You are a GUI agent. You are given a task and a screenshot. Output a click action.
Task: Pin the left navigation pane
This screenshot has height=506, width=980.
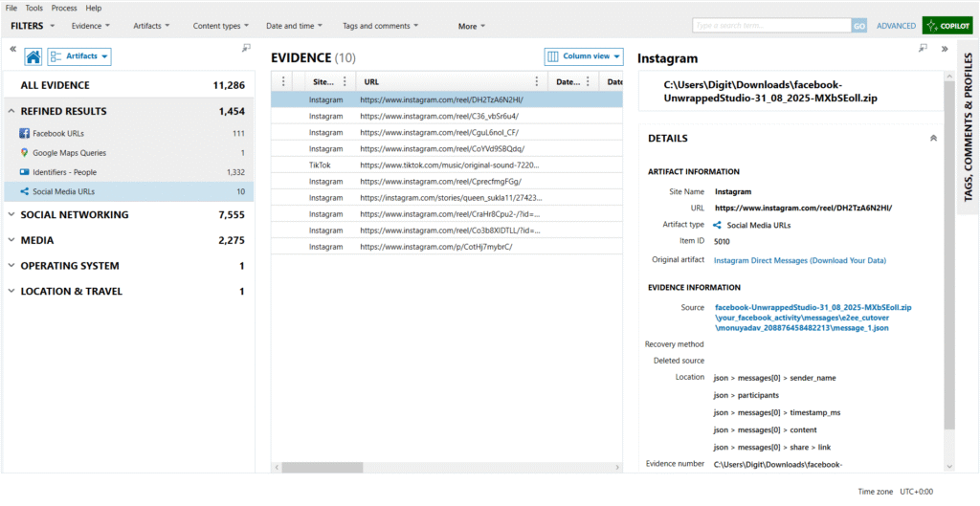coord(246,48)
